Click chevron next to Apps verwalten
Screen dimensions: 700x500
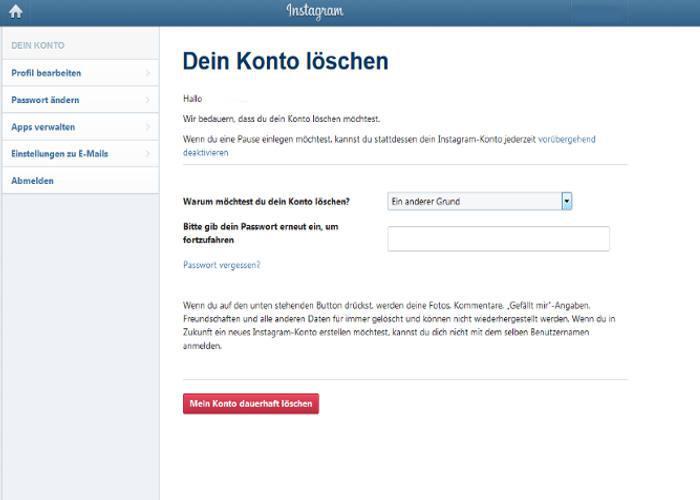[148, 127]
